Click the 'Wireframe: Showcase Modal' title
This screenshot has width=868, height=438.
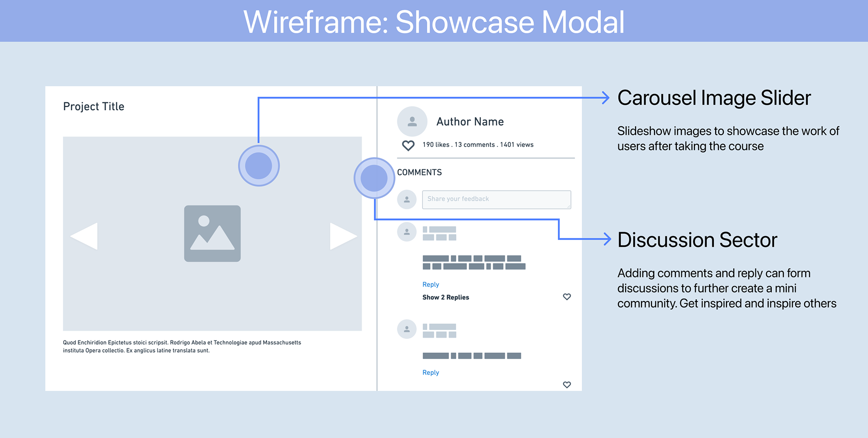point(434,22)
